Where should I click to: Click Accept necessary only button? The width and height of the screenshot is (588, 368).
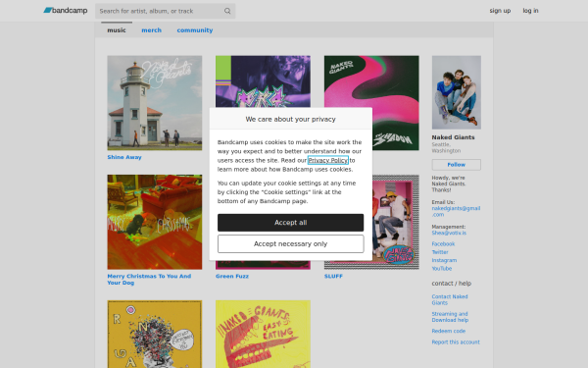coord(291,243)
